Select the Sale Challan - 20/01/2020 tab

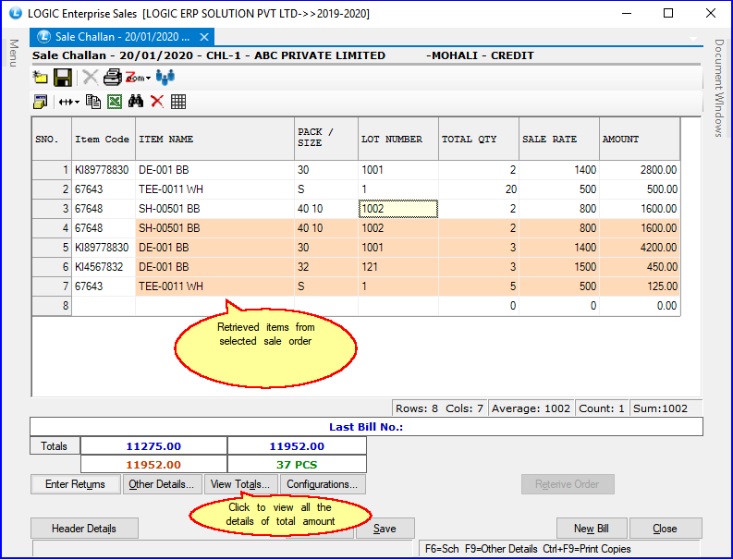(122, 37)
